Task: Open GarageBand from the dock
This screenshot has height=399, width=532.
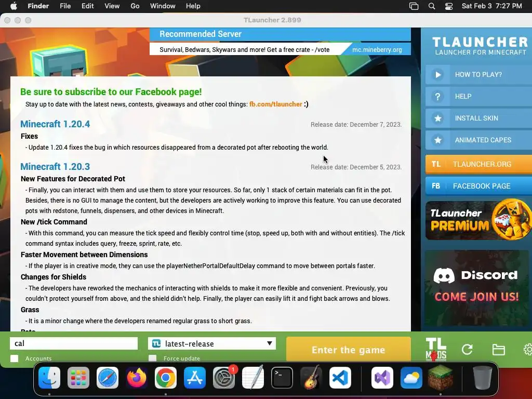Action: 311,378
